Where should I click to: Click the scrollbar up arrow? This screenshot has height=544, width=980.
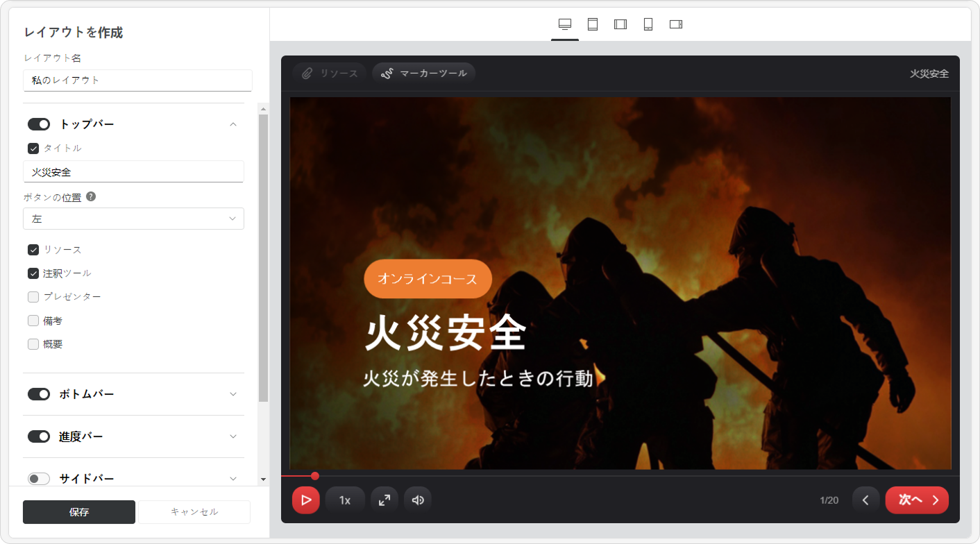coord(263,108)
